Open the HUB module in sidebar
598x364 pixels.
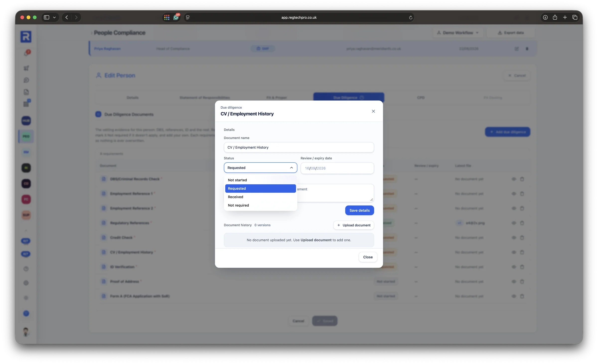26,121
